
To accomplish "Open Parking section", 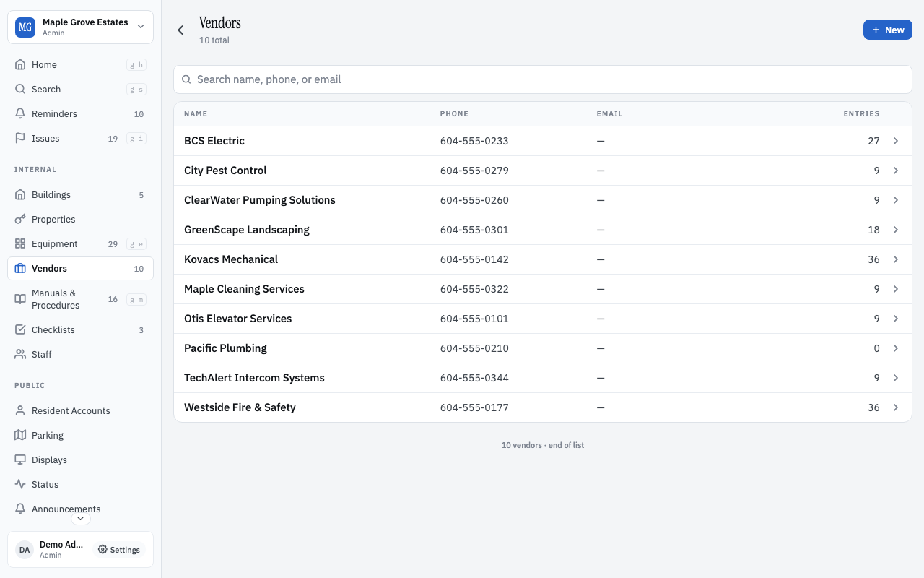I will click(80, 435).
